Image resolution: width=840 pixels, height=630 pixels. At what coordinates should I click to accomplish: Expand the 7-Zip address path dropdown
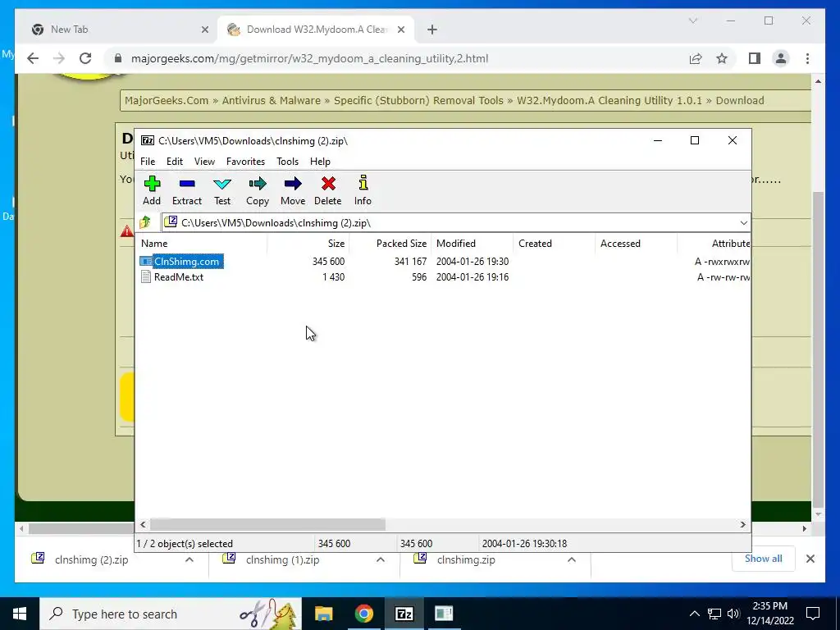[743, 223]
